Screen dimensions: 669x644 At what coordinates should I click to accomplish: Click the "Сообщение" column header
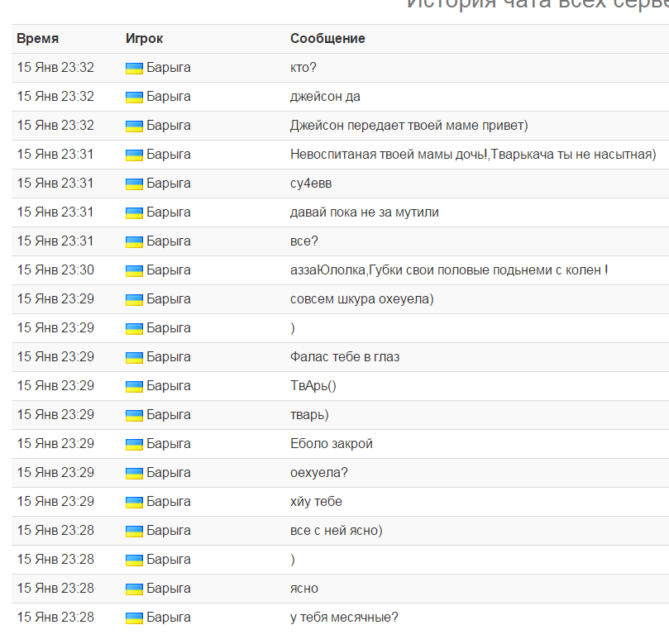(x=327, y=39)
